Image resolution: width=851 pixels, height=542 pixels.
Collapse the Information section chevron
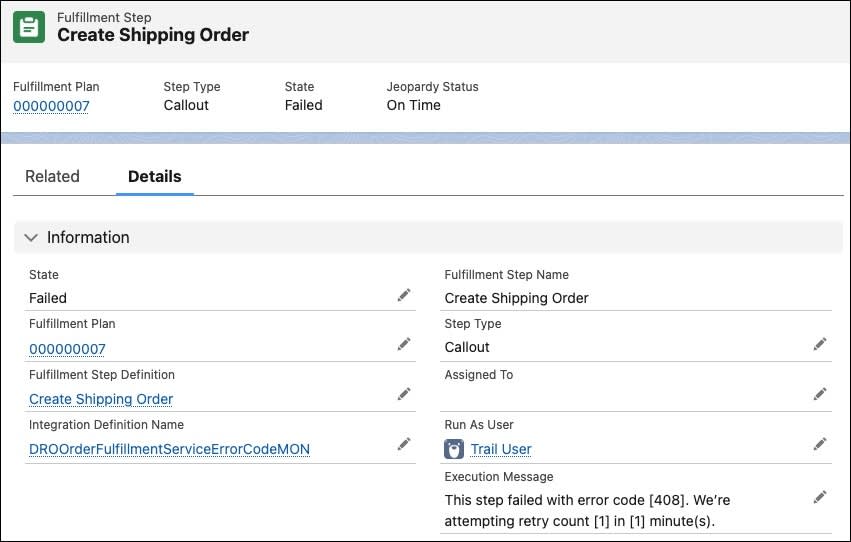tap(31, 238)
